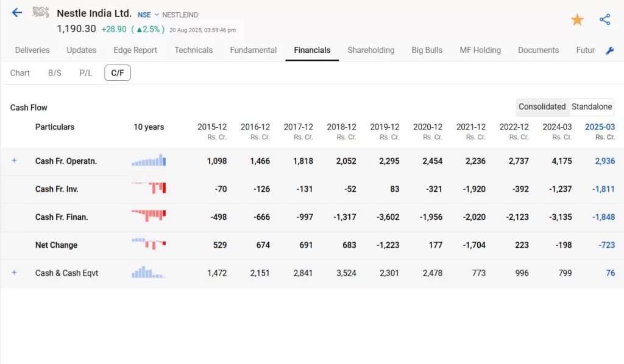Click Net Change sparkline chart
This screenshot has height=364, width=624.
(149, 243)
